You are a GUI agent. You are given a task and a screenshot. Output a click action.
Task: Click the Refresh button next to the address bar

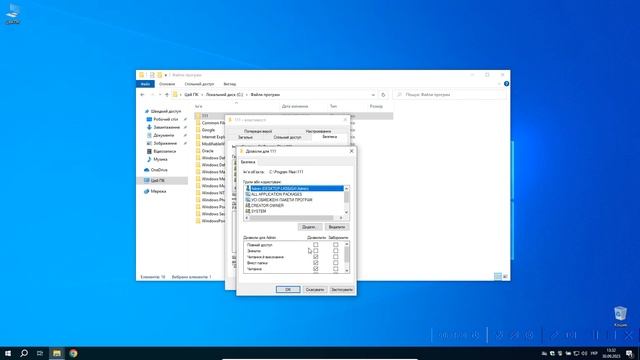click(383, 95)
